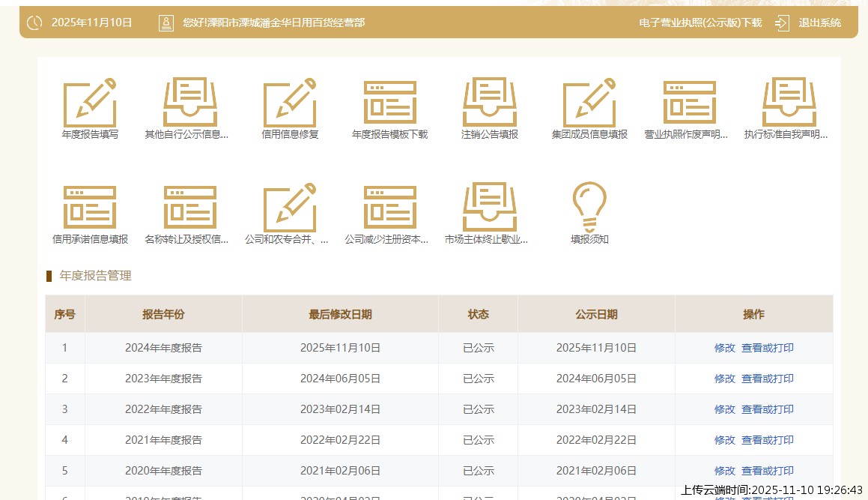Viewport: 868px width, 500px height.
Task: Click 修改 for the 2024年年度报告
Action: pos(724,348)
